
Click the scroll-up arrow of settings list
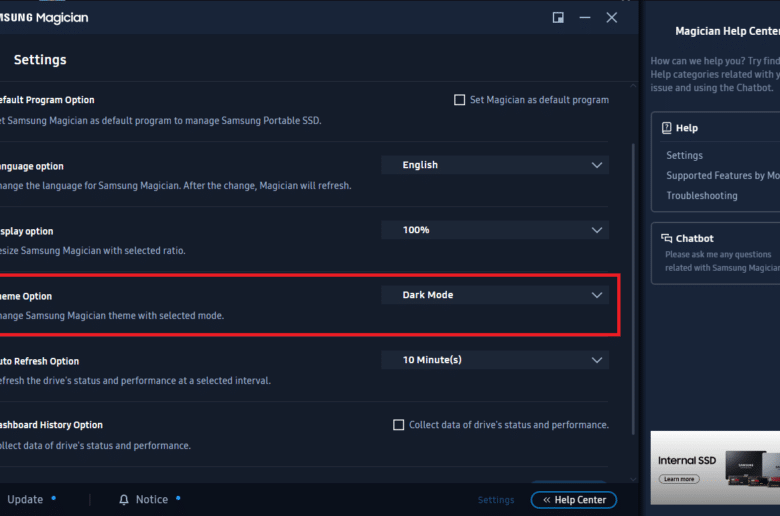pyautogui.click(x=633, y=86)
